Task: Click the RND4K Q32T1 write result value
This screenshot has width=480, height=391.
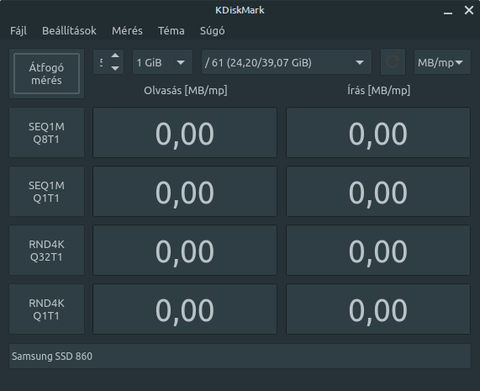Action: click(378, 251)
